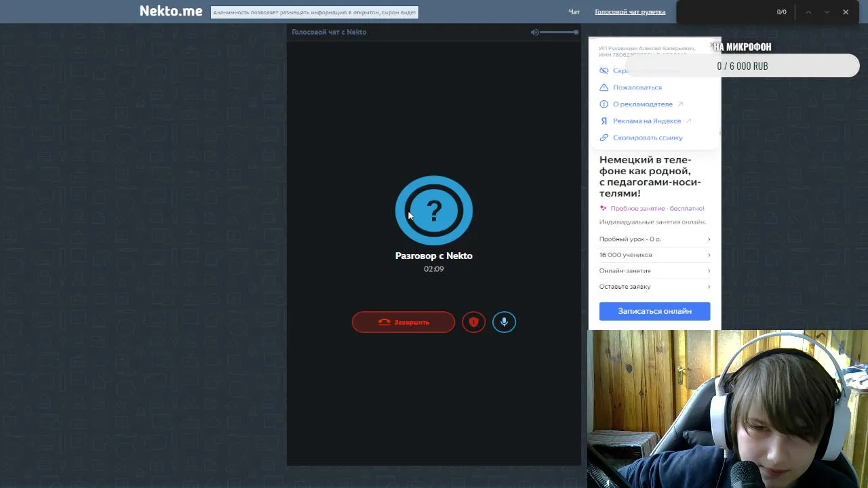The width and height of the screenshot is (868, 488).
Task: Click Пробное занятие - бесплатно! link
Action: coord(657,209)
